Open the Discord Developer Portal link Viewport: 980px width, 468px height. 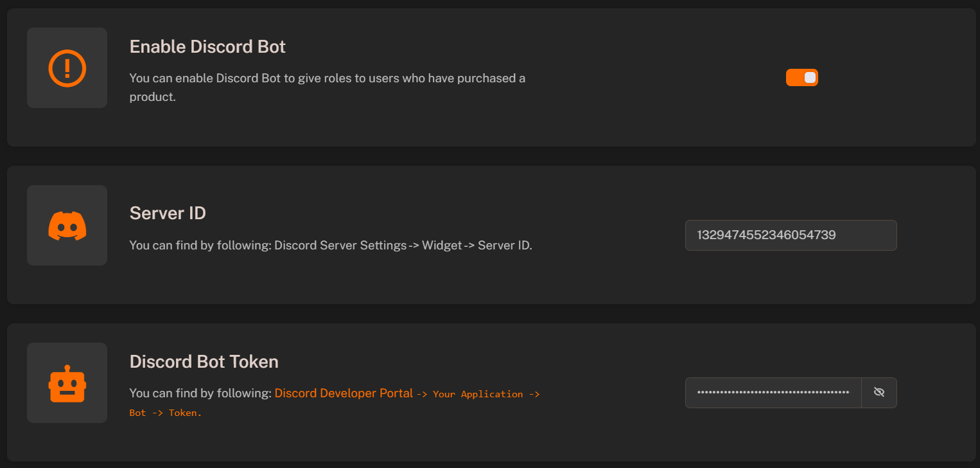pos(343,393)
